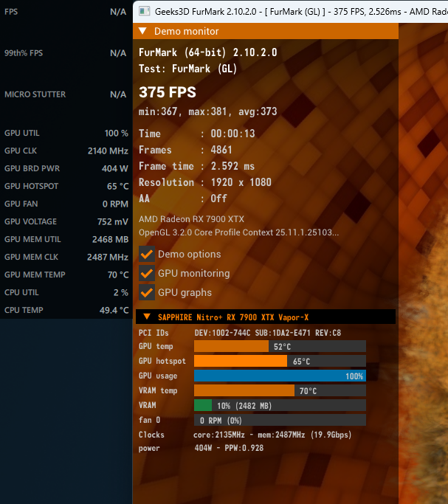The width and height of the screenshot is (448, 504).
Task: Click the Resolution 1920 x 1080 value
Action: [241, 182]
